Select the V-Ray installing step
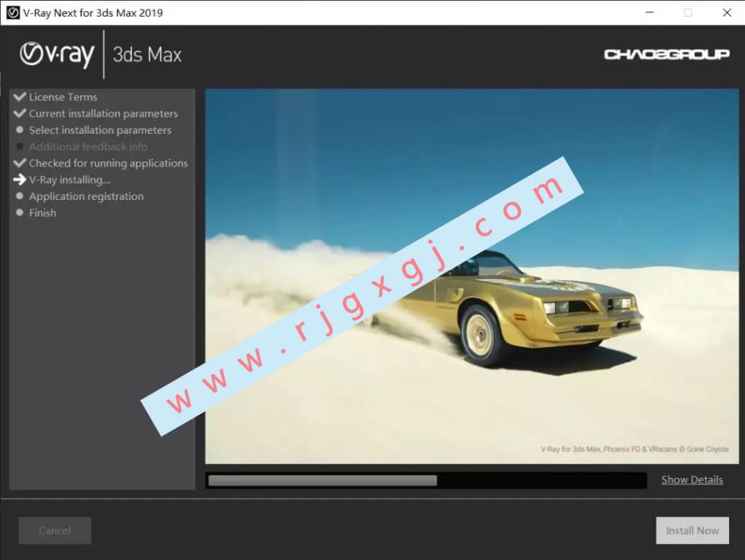 (70, 180)
